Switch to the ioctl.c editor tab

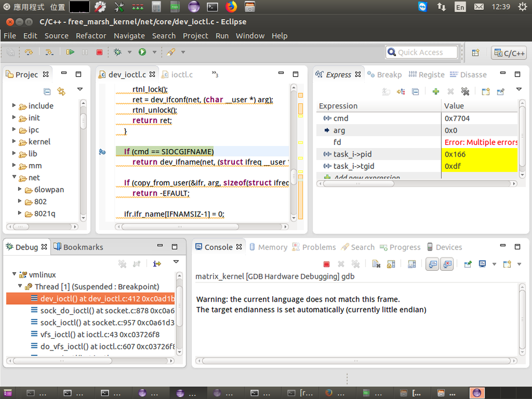(x=177, y=75)
